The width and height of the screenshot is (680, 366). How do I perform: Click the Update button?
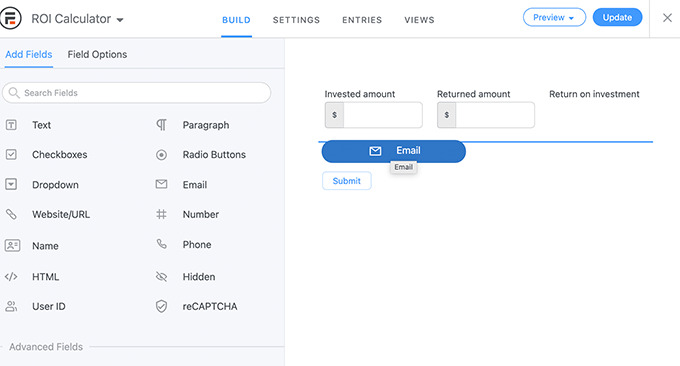point(617,17)
